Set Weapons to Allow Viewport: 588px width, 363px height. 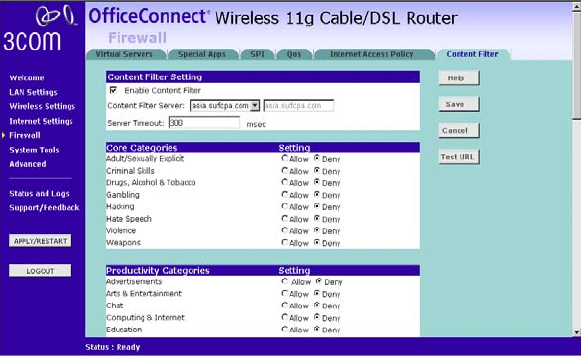pyautogui.click(x=285, y=243)
